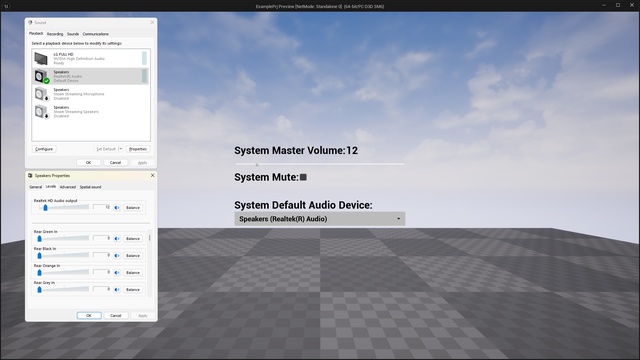
Task: Switch to the Recording tab
Action: pyautogui.click(x=55, y=34)
